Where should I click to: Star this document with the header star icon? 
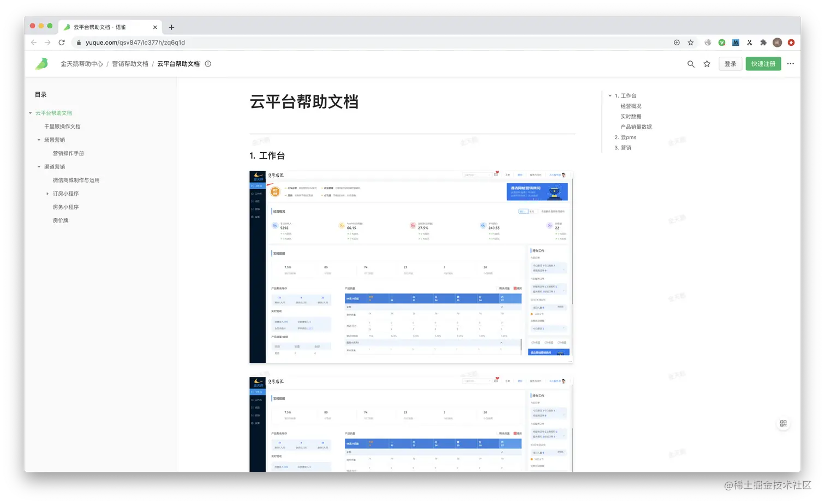point(707,64)
